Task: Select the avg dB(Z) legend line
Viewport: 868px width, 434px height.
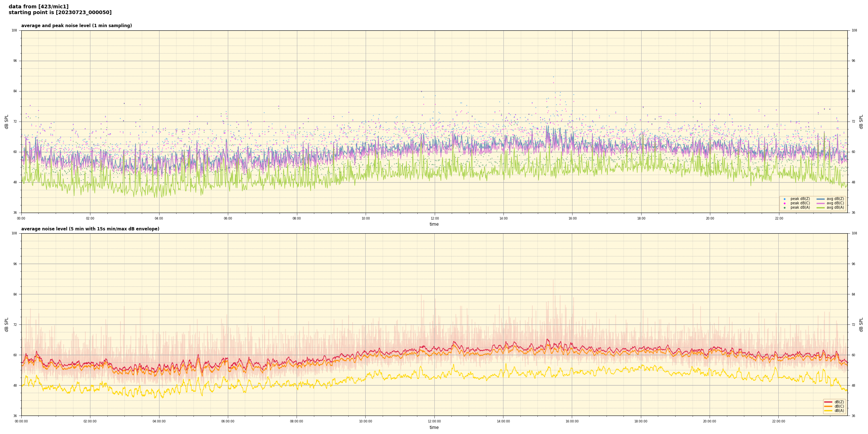Action: (x=821, y=199)
